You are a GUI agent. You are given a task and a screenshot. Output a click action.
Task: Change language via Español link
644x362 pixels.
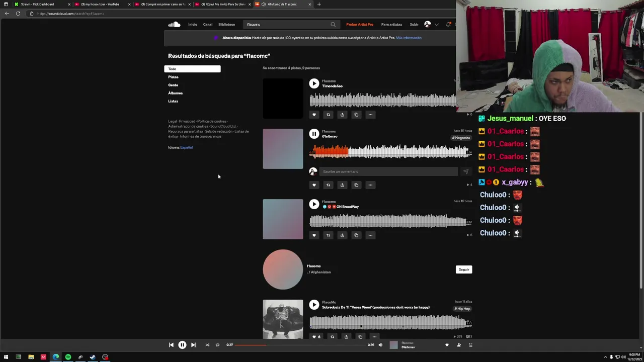pos(186,147)
